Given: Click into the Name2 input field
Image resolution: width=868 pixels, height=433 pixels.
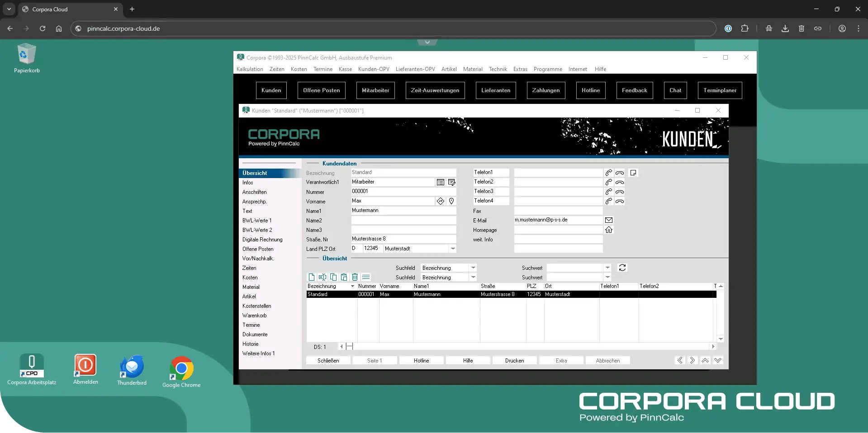Looking at the screenshot, I should tap(404, 220).
